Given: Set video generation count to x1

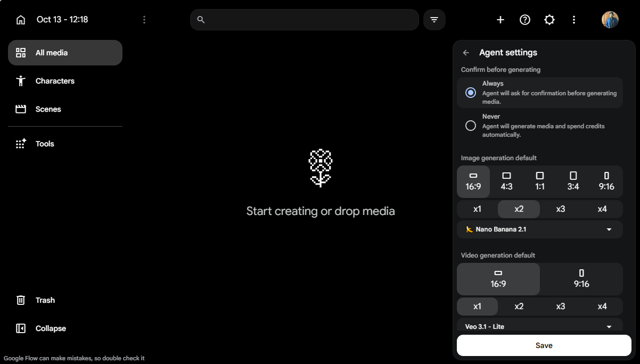Looking at the screenshot, I should coord(478,307).
